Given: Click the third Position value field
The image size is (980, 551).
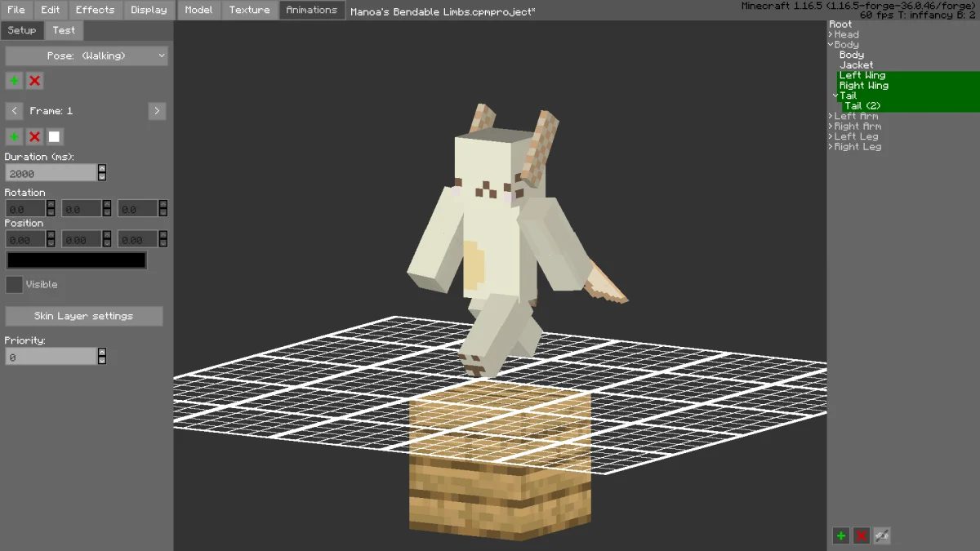Looking at the screenshot, I should click(138, 239).
